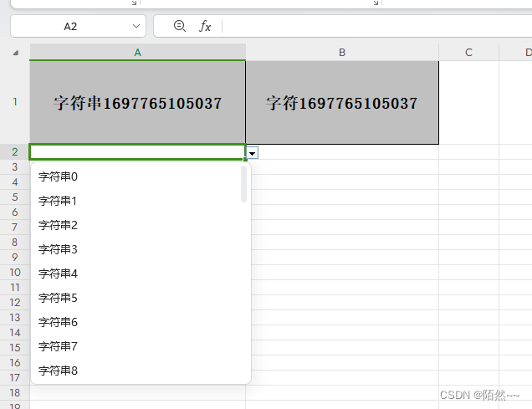Click the dropdown list scrollbar thumb
The width and height of the screenshot is (532, 409).
[x=243, y=184]
